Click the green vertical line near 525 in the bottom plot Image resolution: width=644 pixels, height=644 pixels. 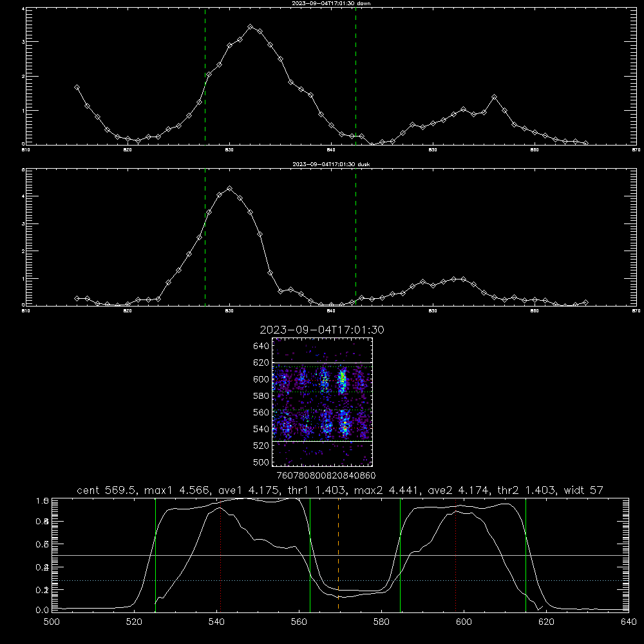[155, 554]
